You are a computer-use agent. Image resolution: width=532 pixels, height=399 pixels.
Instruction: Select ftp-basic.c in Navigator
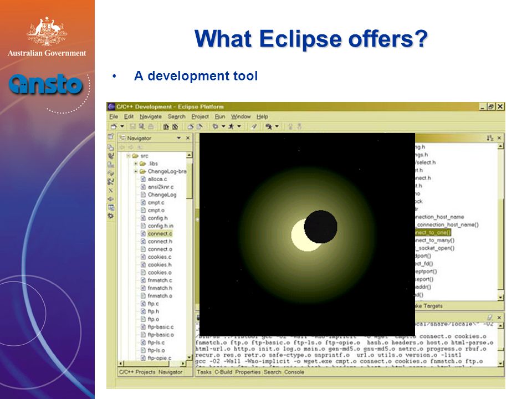161,327
